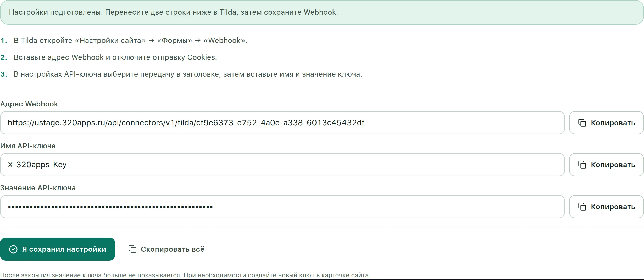
Task: Click the Значение API-ключа label
Action: [38, 188]
